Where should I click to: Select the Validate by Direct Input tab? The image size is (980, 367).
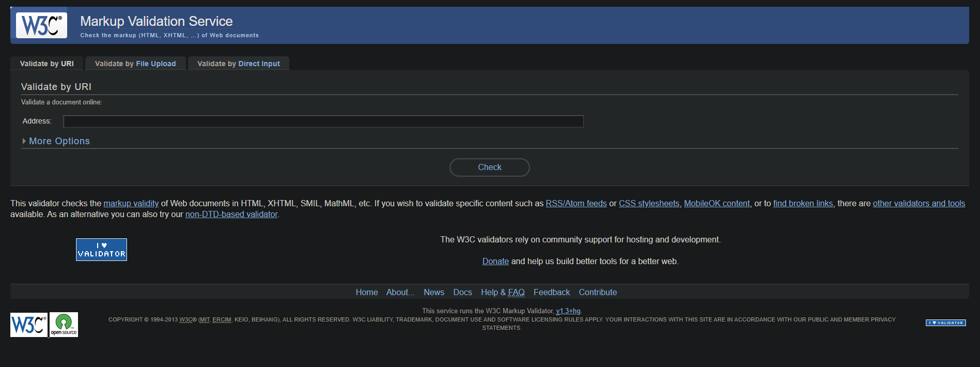tap(239, 64)
